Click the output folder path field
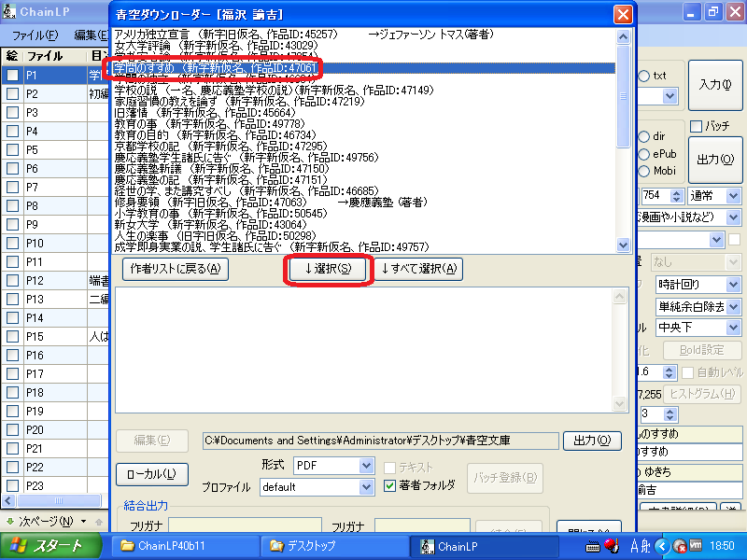This screenshot has height=560, width=747. point(380,441)
